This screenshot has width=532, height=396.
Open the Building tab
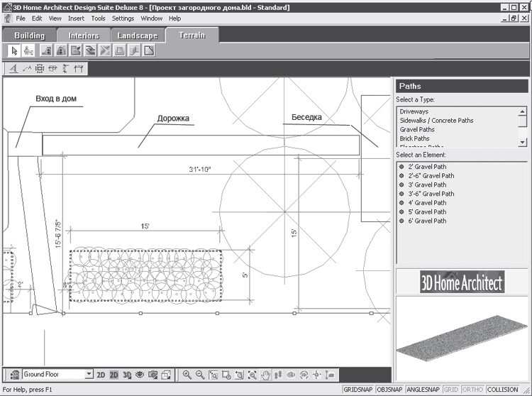coord(30,35)
